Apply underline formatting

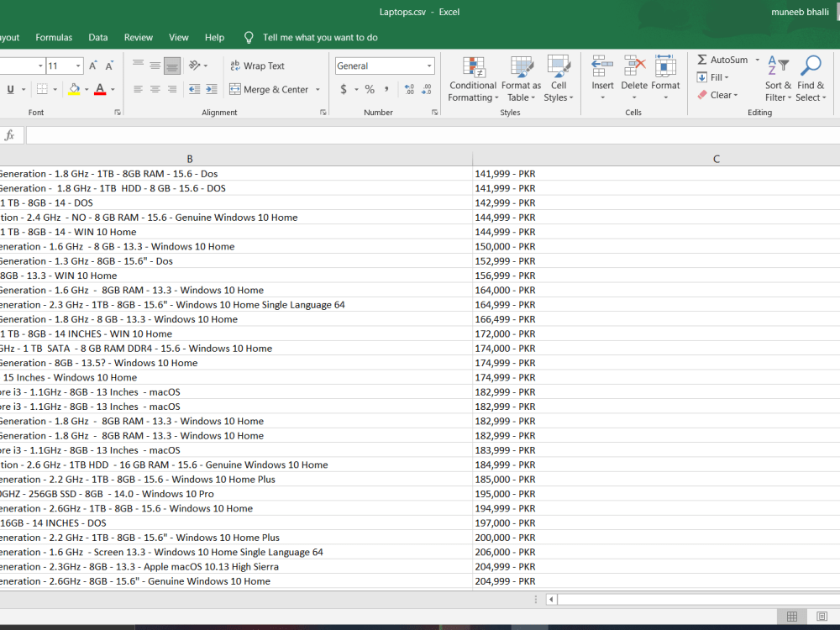click(x=10, y=89)
